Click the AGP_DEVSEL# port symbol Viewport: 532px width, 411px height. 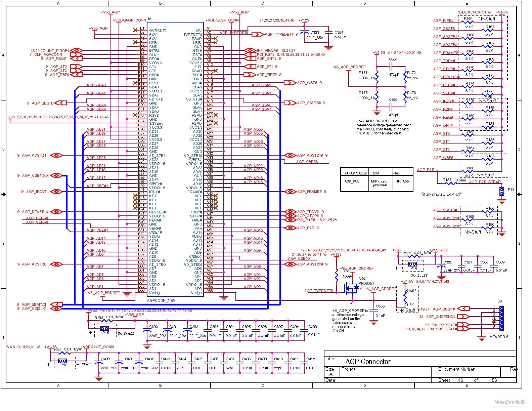[56, 212]
